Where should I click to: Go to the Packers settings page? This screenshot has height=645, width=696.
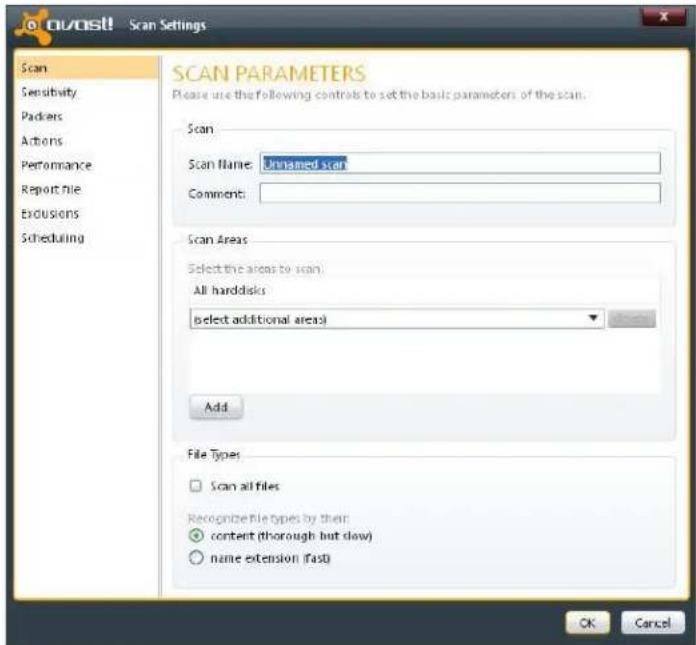[x=42, y=116]
